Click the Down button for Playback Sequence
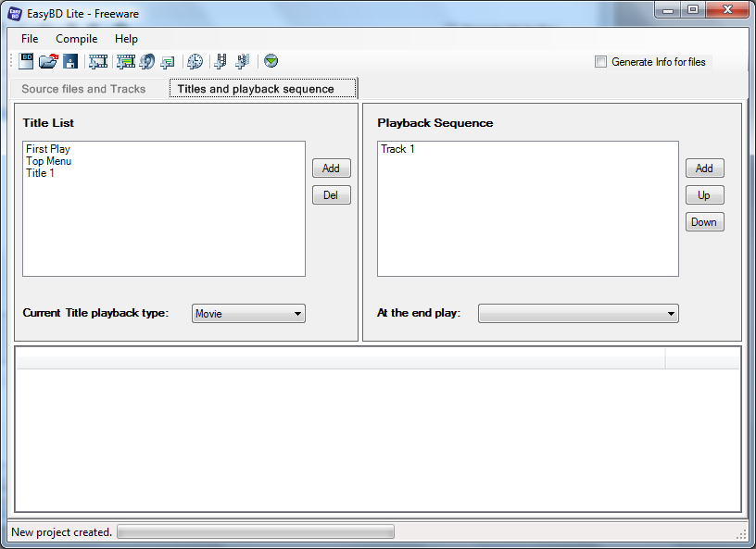 point(704,222)
